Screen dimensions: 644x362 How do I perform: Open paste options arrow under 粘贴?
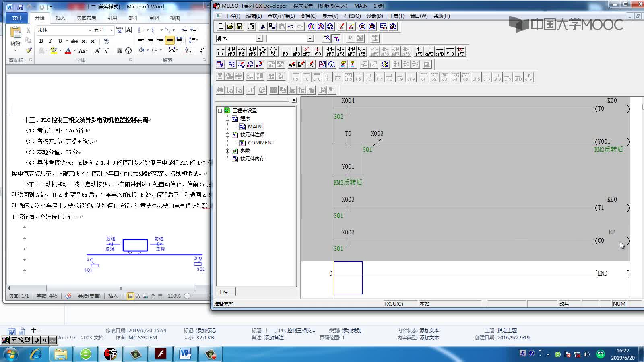tap(15, 50)
